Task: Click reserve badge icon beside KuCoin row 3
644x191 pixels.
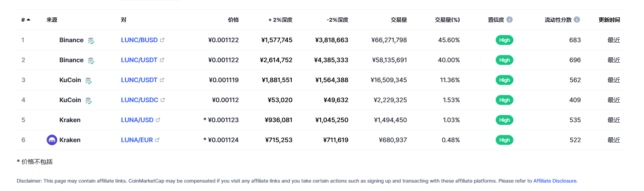Action: (88, 80)
